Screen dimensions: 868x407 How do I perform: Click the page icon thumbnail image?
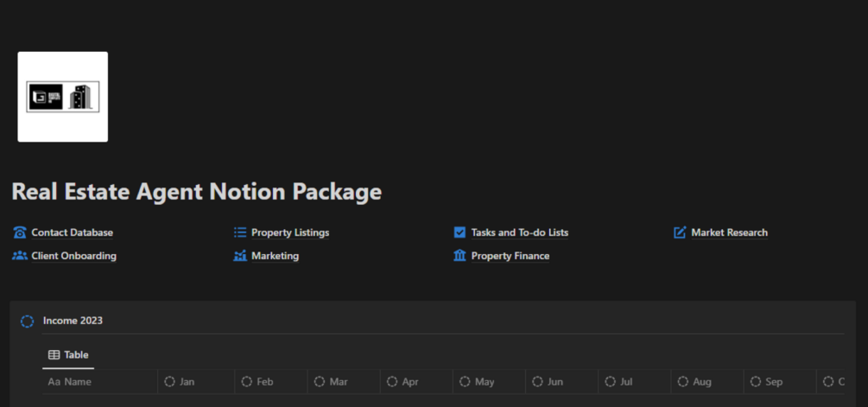(63, 97)
